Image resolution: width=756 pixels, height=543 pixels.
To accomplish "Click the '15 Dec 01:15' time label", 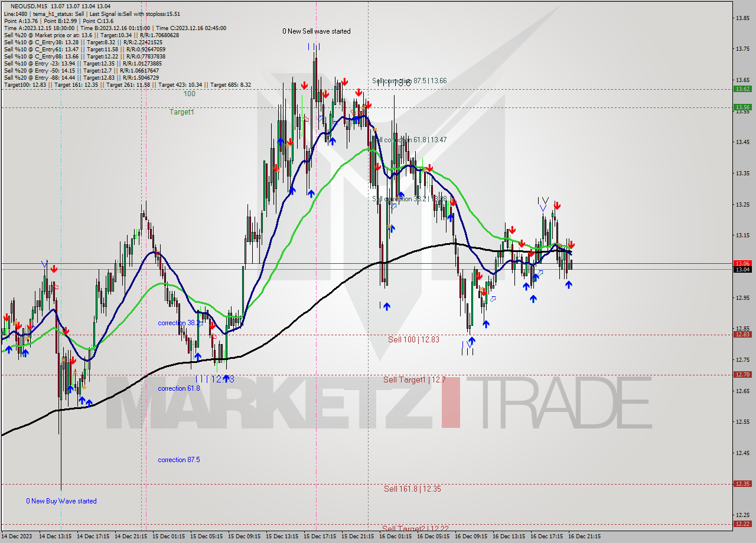I will 169,537.
